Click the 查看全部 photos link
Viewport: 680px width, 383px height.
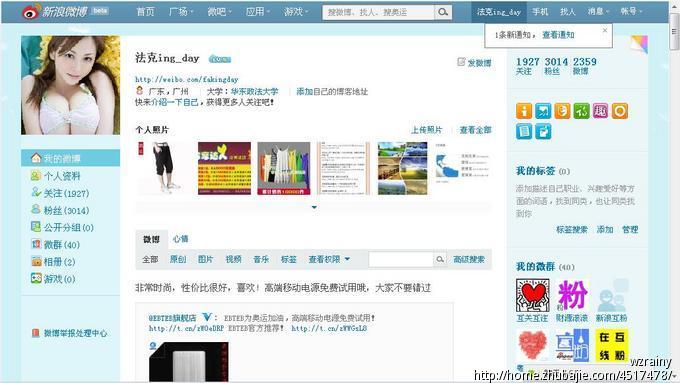[x=475, y=130]
